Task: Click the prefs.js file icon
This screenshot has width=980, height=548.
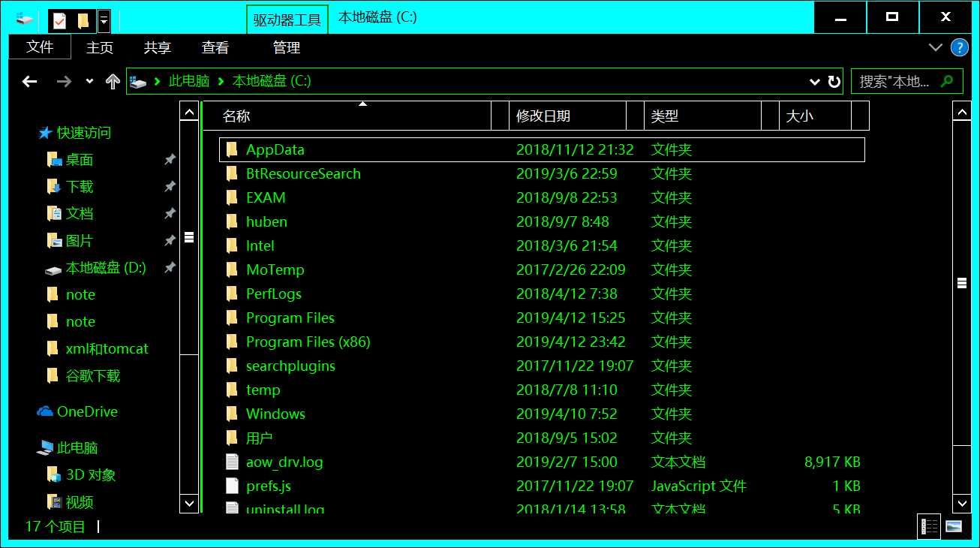Action: point(232,486)
